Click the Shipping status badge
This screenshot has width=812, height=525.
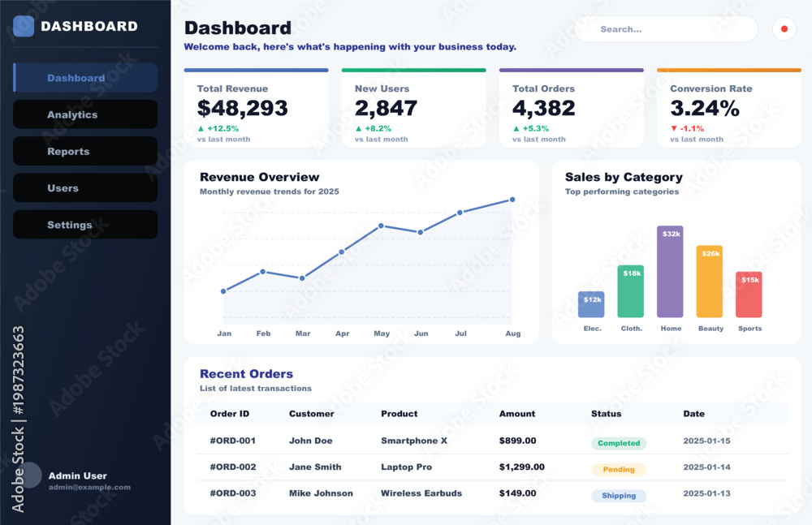pyautogui.click(x=619, y=496)
